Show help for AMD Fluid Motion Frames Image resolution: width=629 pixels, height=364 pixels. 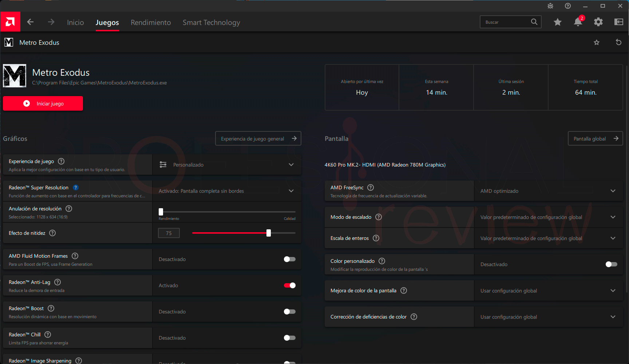click(75, 256)
